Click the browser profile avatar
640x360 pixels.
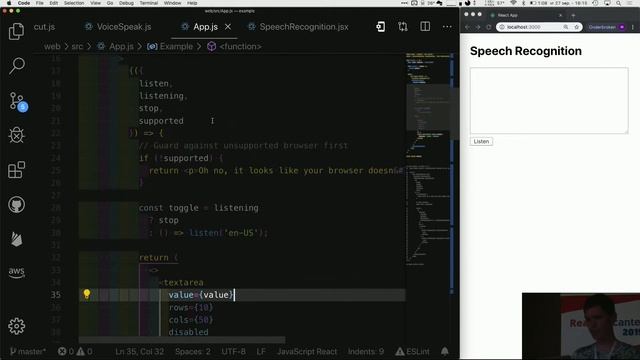click(x=622, y=27)
